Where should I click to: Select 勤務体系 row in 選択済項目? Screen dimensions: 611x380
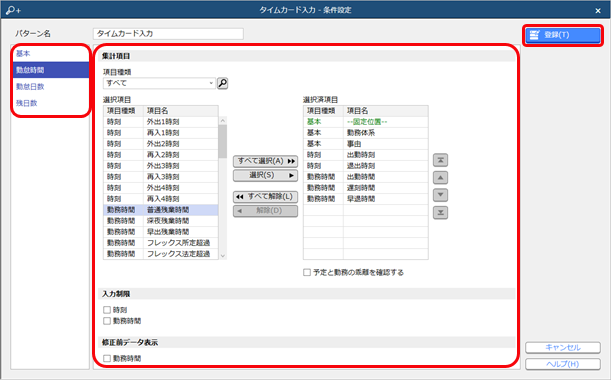(366, 133)
